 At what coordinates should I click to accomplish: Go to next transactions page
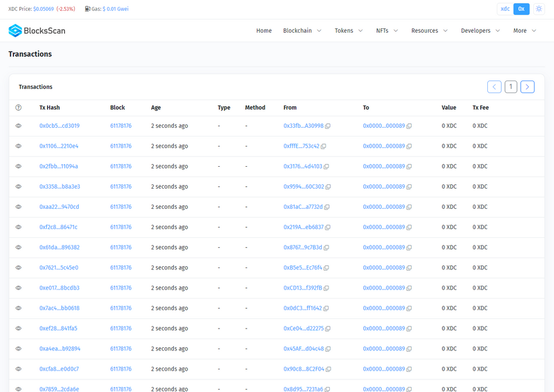tap(527, 87)
